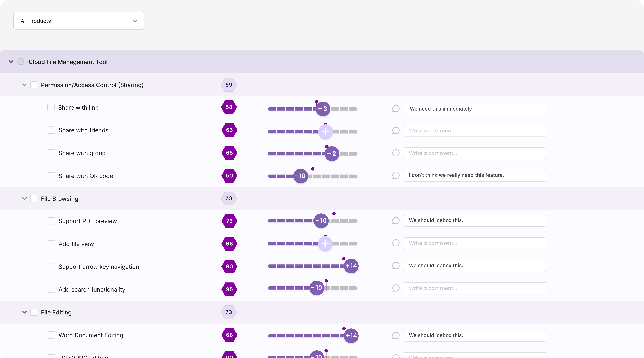The width and height of the screenshot is (644, 358).
Task: Click the -10 slider handle for Add search functionality
Action: pos(317,288)
